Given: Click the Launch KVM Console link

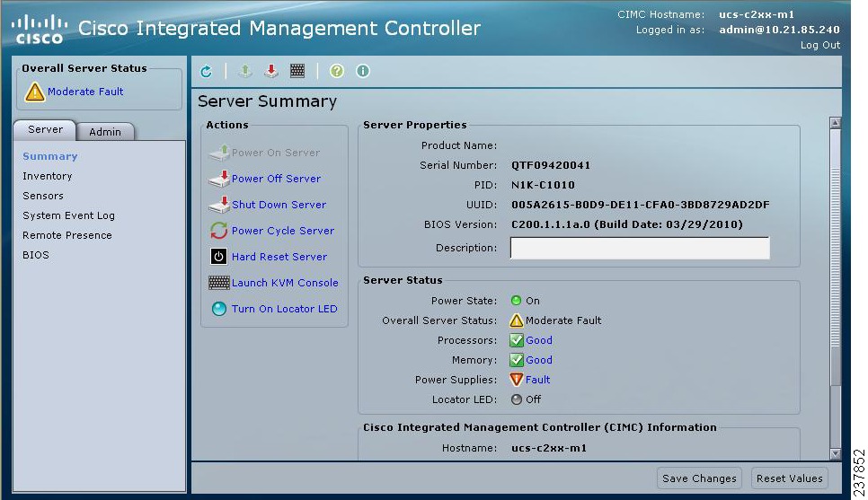Looking at the screenshot, I should [285, 283].
